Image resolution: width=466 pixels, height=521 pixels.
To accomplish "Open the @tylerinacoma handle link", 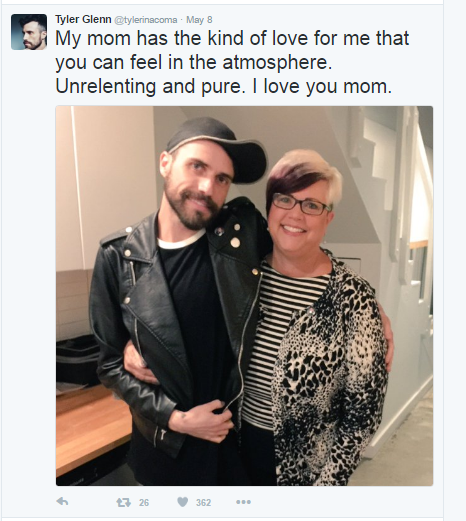I will (146, 20).
